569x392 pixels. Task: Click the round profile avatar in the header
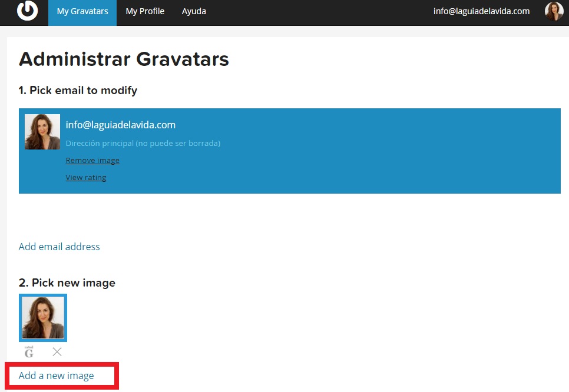point(554,11)
